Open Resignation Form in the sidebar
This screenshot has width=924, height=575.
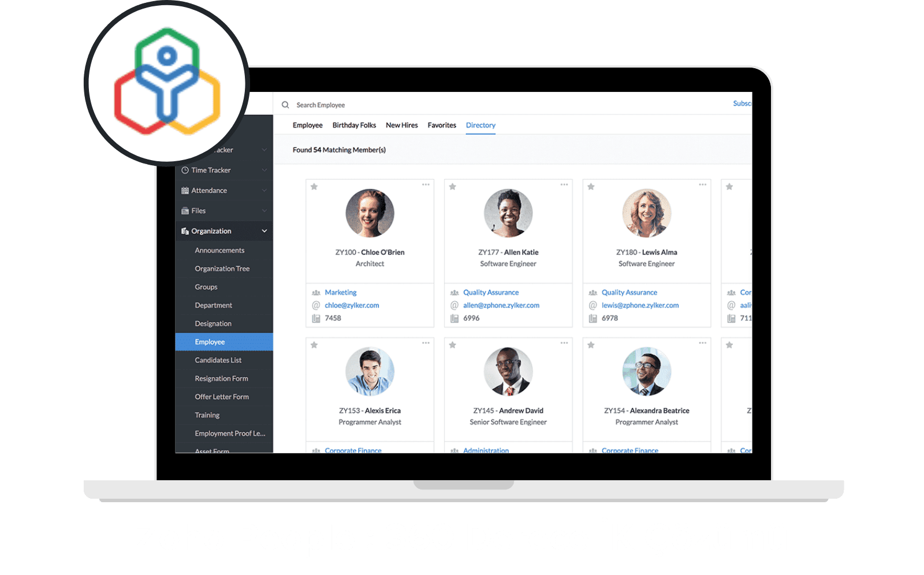[221, 379]
